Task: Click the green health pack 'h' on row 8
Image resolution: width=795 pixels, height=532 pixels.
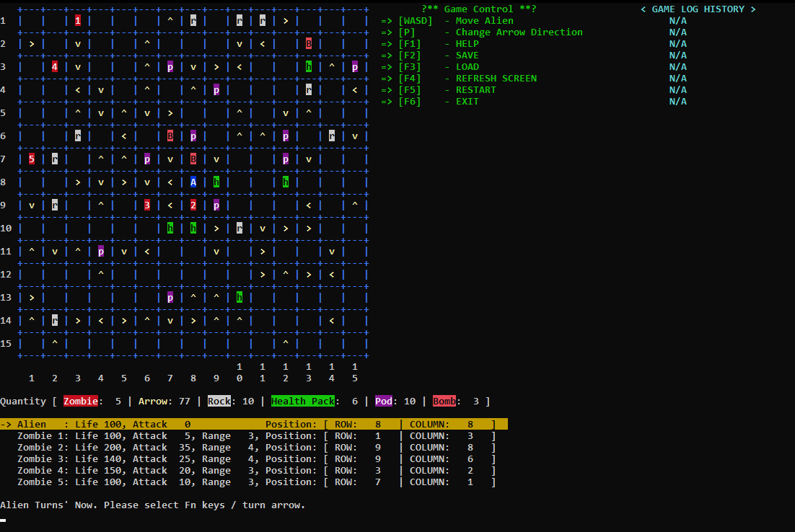Action: click(x=216, y=182)
